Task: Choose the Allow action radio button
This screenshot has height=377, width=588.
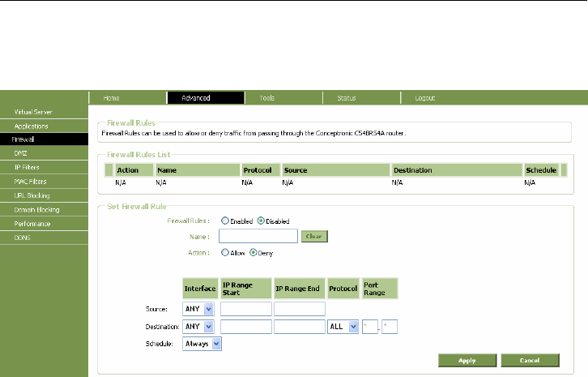Action: [225, 253]
